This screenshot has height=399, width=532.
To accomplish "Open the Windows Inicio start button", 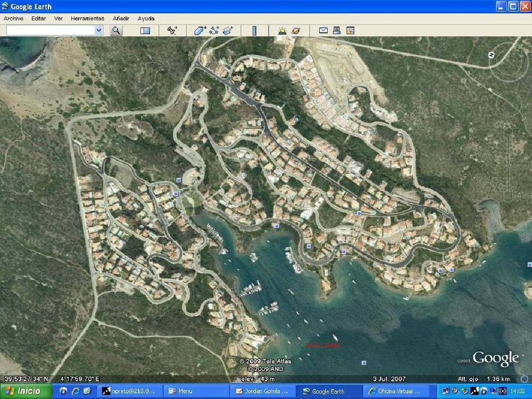I will (x=26, y=391).
